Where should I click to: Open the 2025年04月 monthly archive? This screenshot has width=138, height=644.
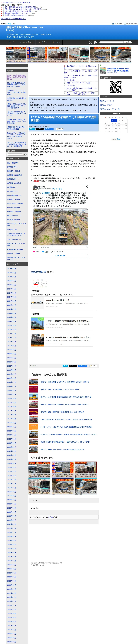11,269
